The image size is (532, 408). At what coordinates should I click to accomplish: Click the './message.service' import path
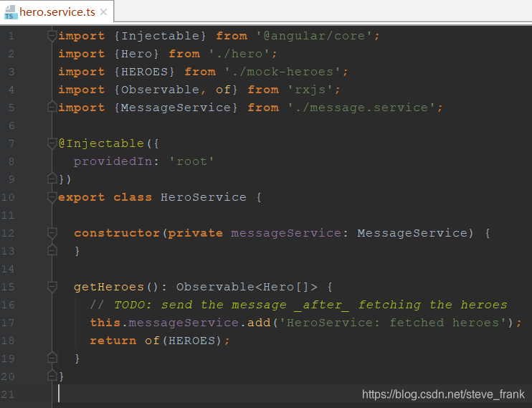[361, 108]
